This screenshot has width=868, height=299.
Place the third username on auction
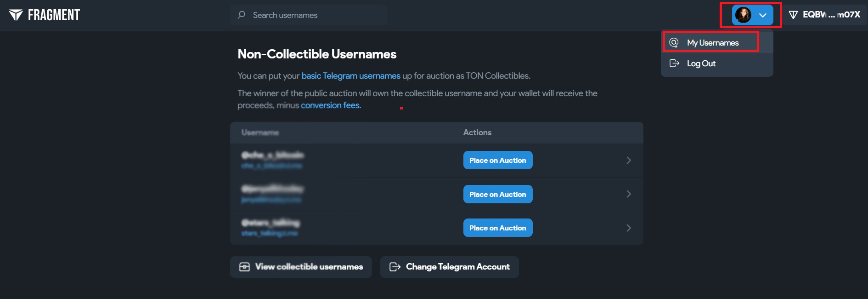[498, 228]
